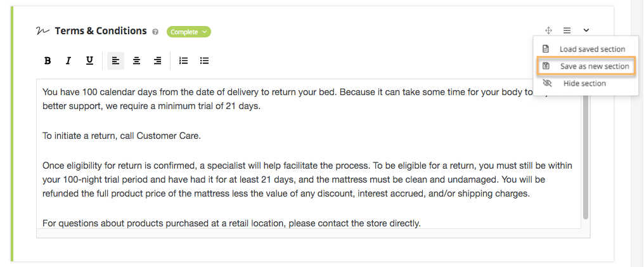Align text right

pos(157,61)
